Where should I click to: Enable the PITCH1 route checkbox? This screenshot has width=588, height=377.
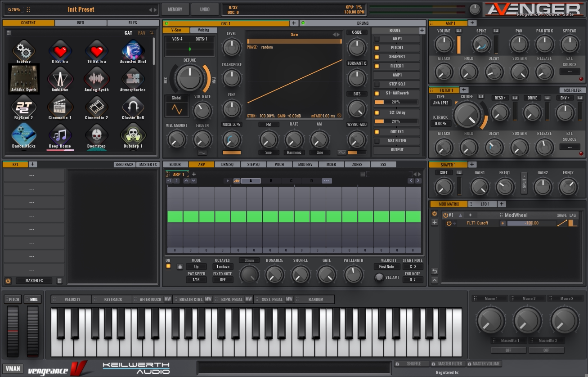[377, 48]
